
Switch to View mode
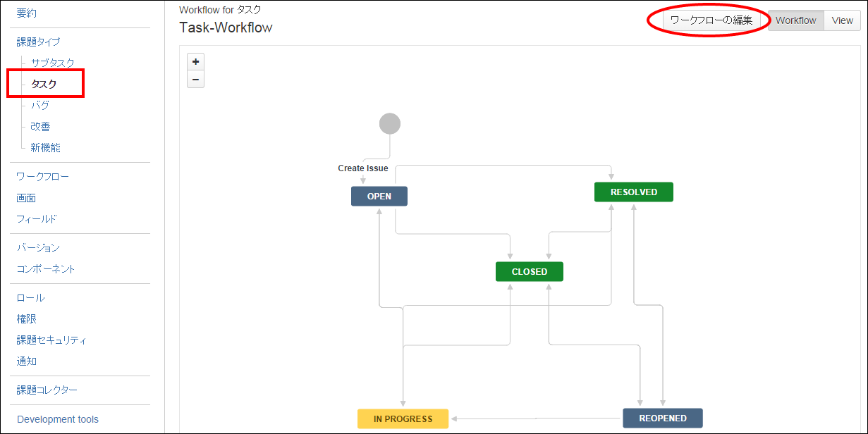(842, 20)
